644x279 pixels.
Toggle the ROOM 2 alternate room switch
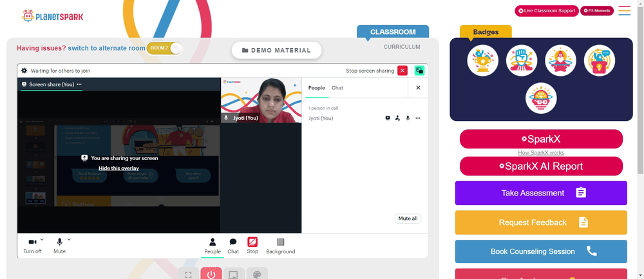tap(164, 48)
